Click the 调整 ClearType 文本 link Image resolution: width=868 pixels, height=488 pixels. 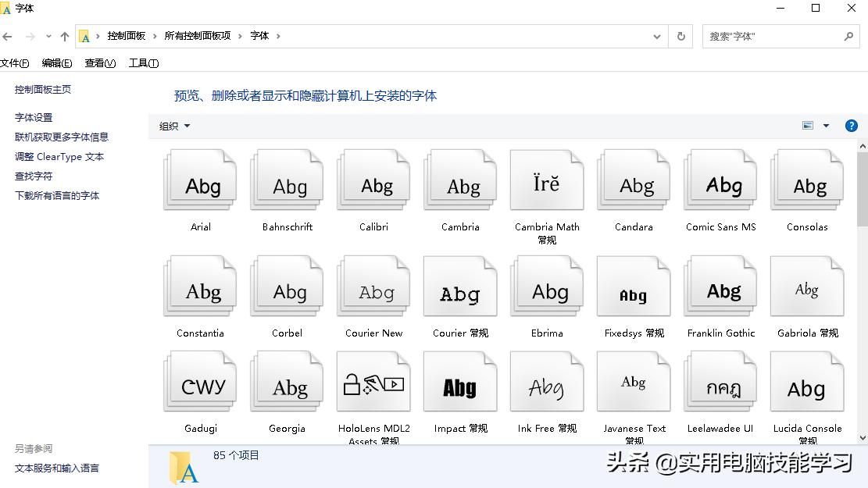click(59, 156)
